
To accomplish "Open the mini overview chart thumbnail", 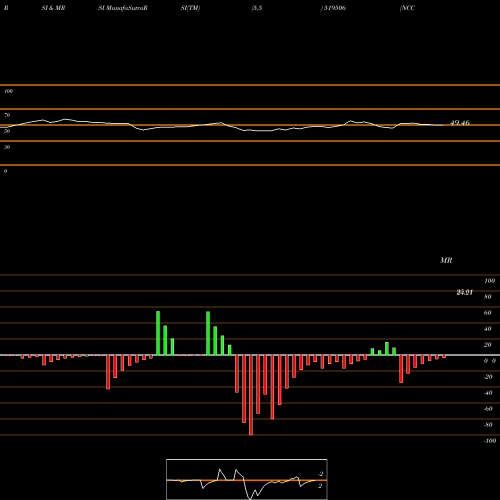I will click(x=247, y=479).
